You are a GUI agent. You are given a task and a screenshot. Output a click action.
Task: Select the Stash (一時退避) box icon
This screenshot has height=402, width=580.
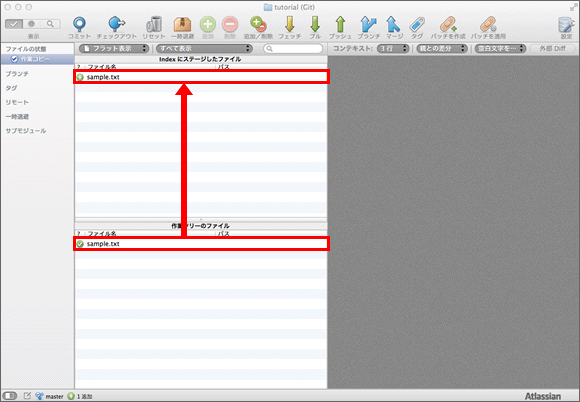coord(182,24)
